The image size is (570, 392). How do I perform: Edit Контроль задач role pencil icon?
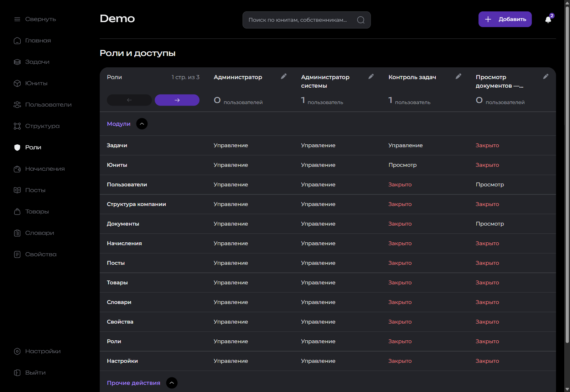pos(458,76)
